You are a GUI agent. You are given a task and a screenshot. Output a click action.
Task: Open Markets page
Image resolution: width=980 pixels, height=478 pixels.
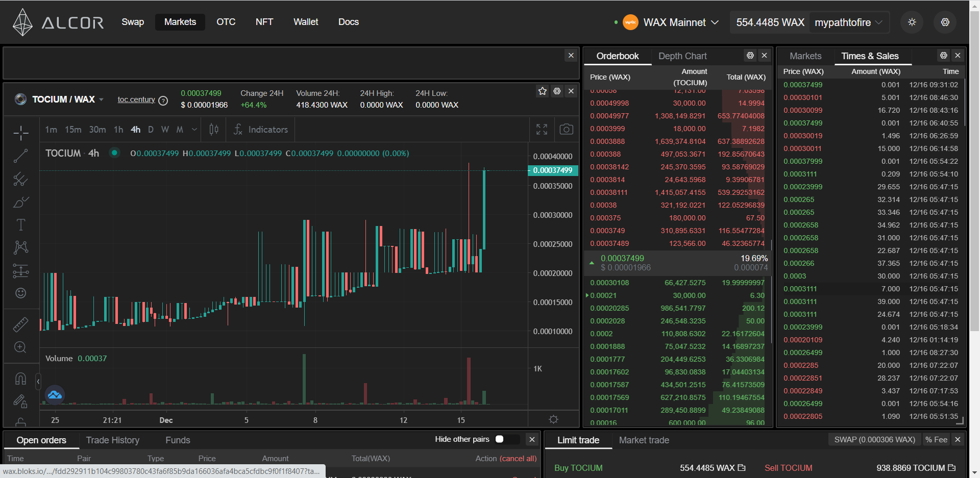point(180,22)
